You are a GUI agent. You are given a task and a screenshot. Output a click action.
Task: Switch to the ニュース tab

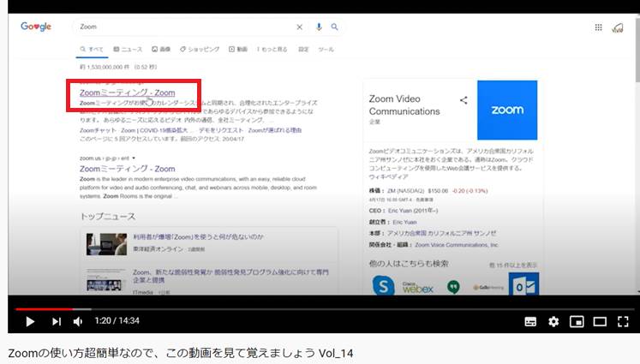coord(128,50)
